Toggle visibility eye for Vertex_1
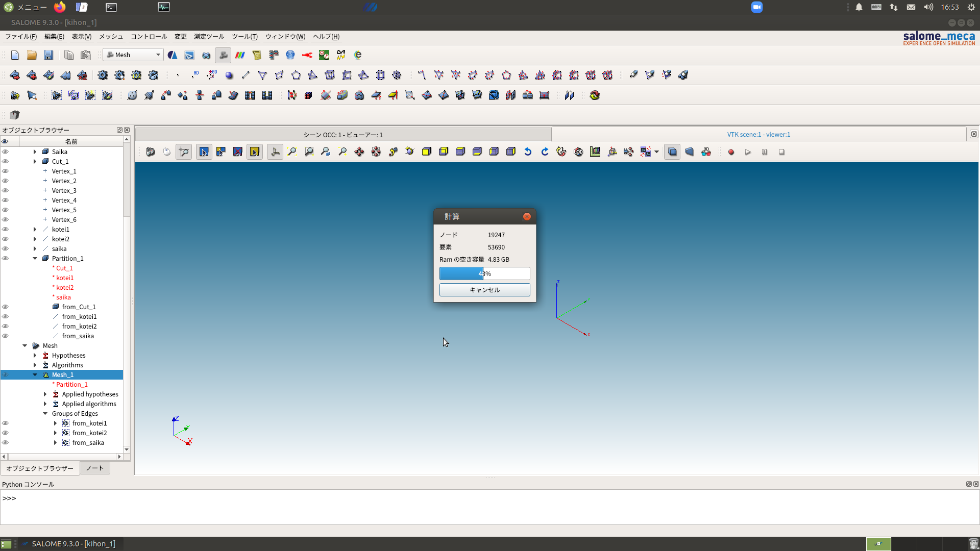The image size is (980, 551). point(5,171)
